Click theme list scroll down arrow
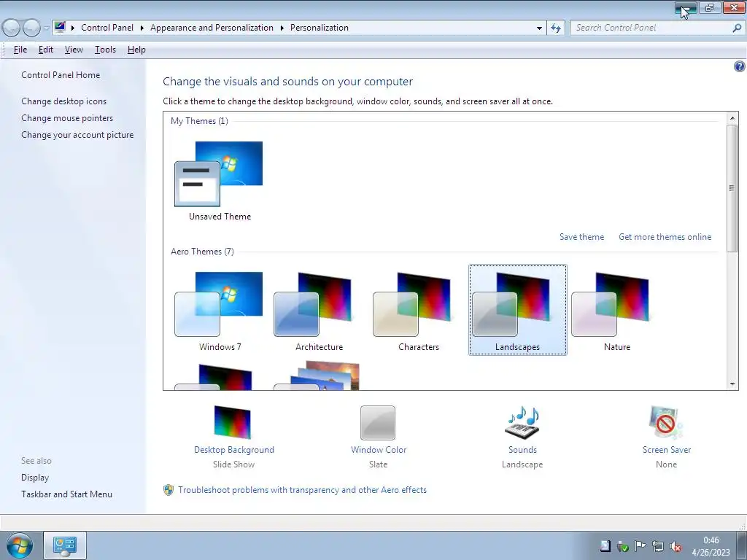The image size is (747, 560). (x=732, y=384)
